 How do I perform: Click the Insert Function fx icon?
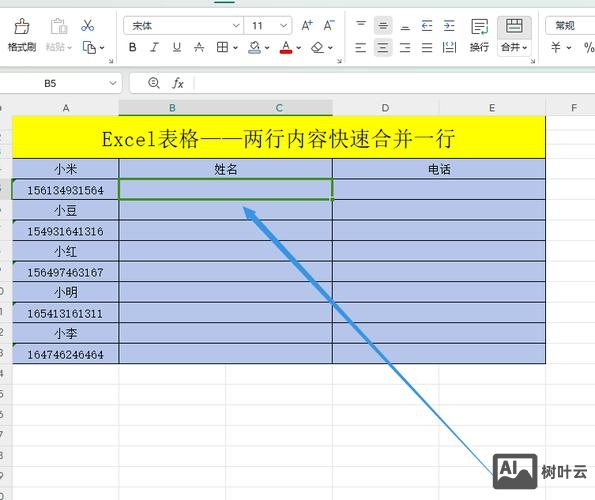click(x=178, y=83)
